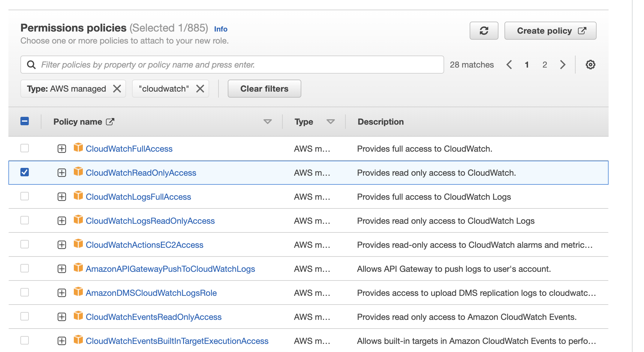Focus the filter policies search field

tap(232, 65)
